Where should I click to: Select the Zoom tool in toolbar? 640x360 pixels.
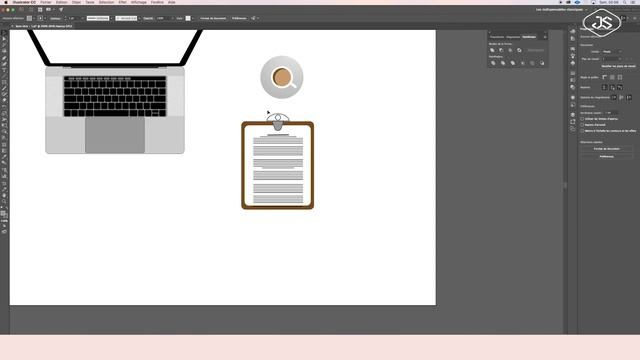coord(4,201)
